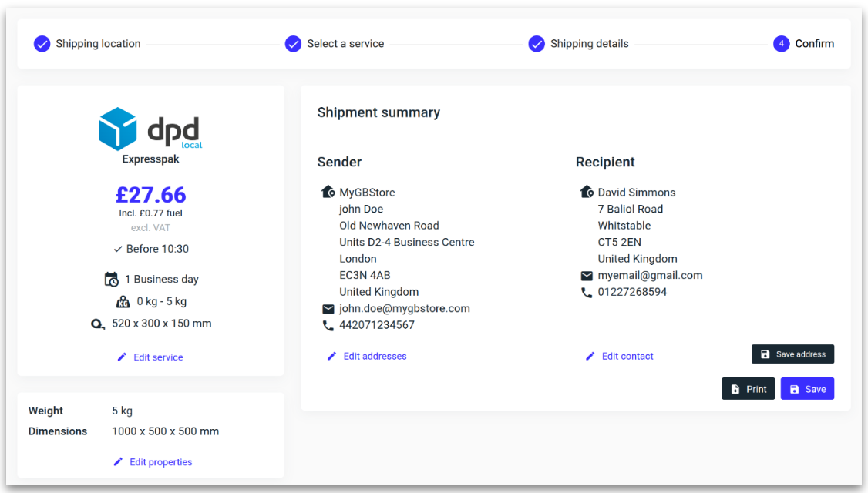Click Edit contact under the recipient
The image size is (868, 493).
[620, 357]
